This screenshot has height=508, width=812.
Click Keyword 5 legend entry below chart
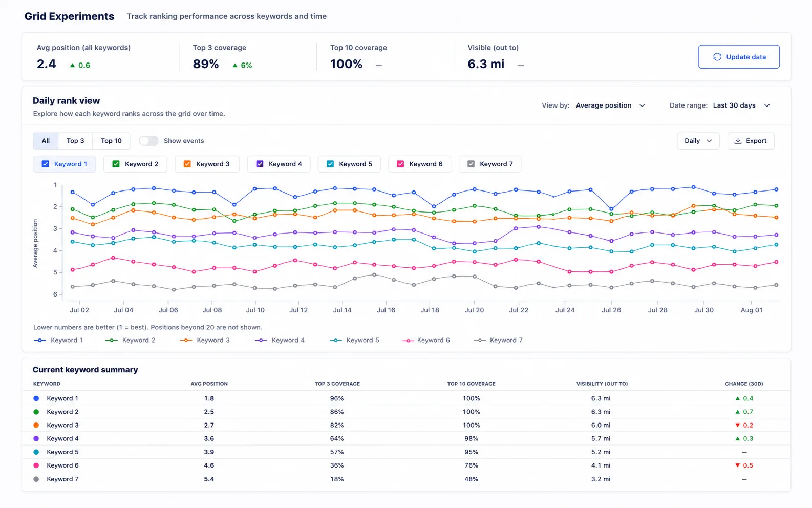[x=354, y=340]
